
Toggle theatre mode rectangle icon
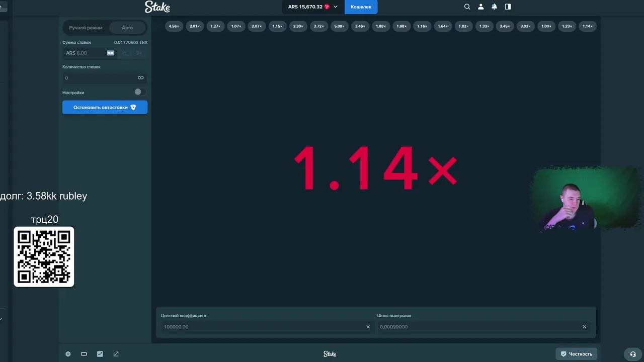84,354
